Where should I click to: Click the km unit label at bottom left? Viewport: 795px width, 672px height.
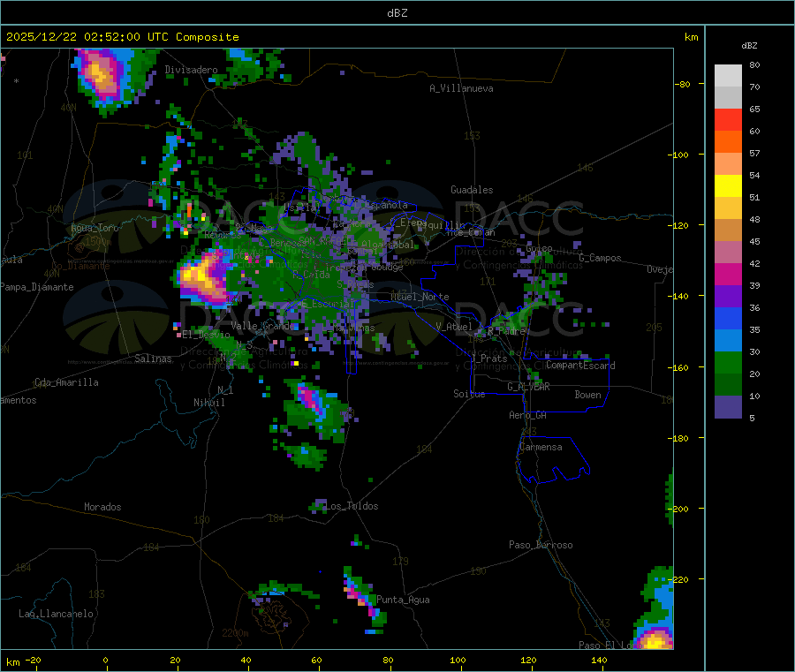[x=12, y=662]
